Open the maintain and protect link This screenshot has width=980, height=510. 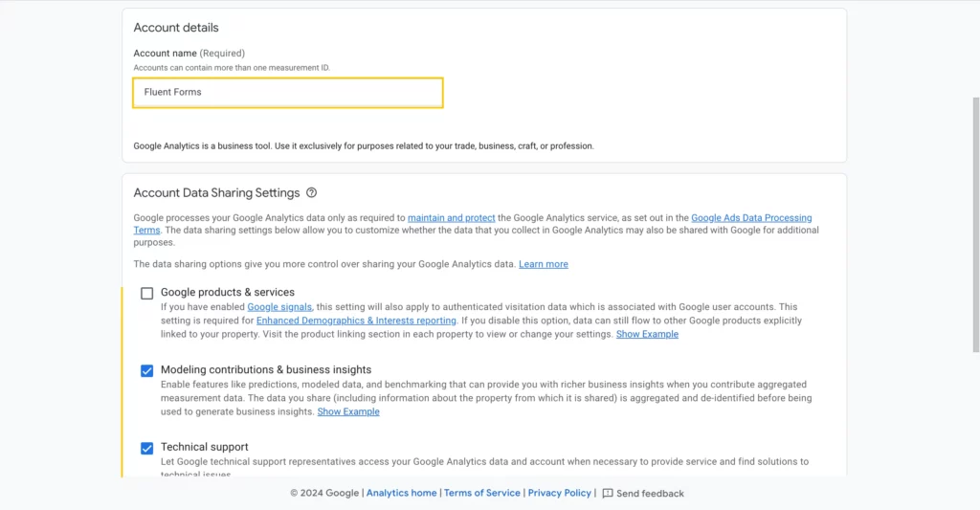tap(452, 218)
